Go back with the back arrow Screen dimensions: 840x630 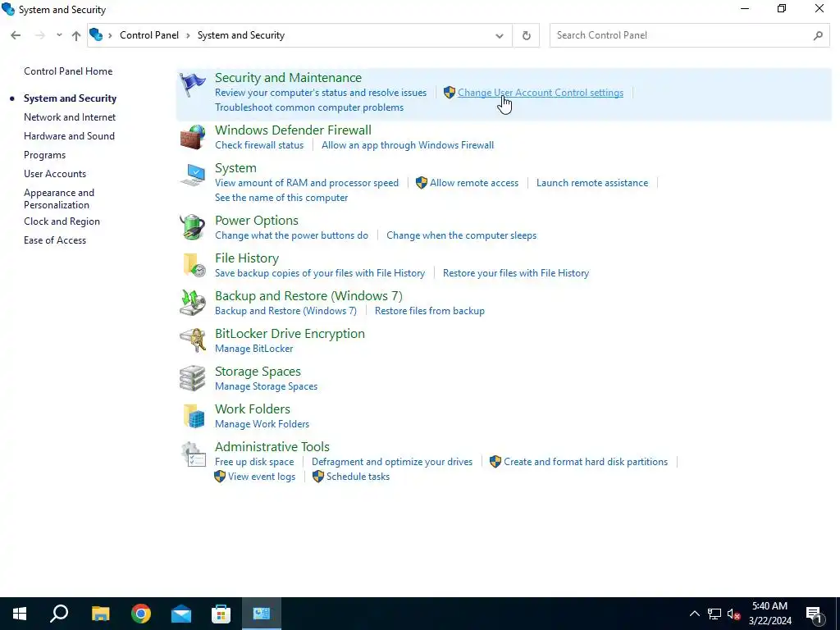16,35
